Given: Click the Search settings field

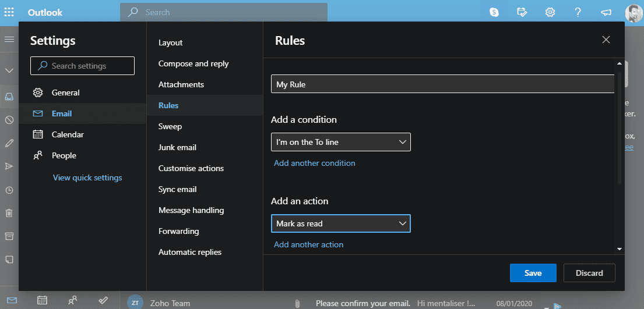Looking at the screenshot, I should tap(83, 66).
